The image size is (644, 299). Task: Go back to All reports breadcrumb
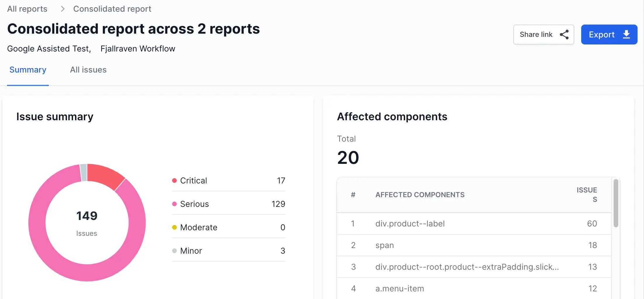tap(27, 9)
